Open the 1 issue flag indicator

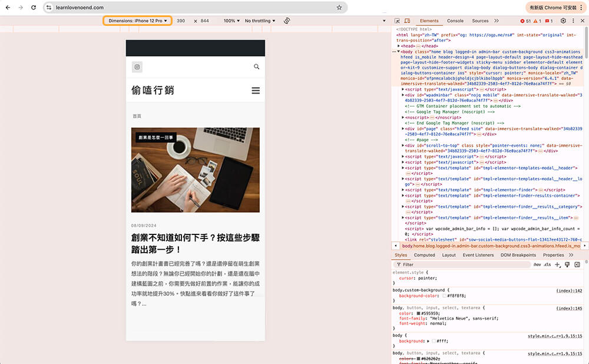pyautogui.click(x=549, y=21)
